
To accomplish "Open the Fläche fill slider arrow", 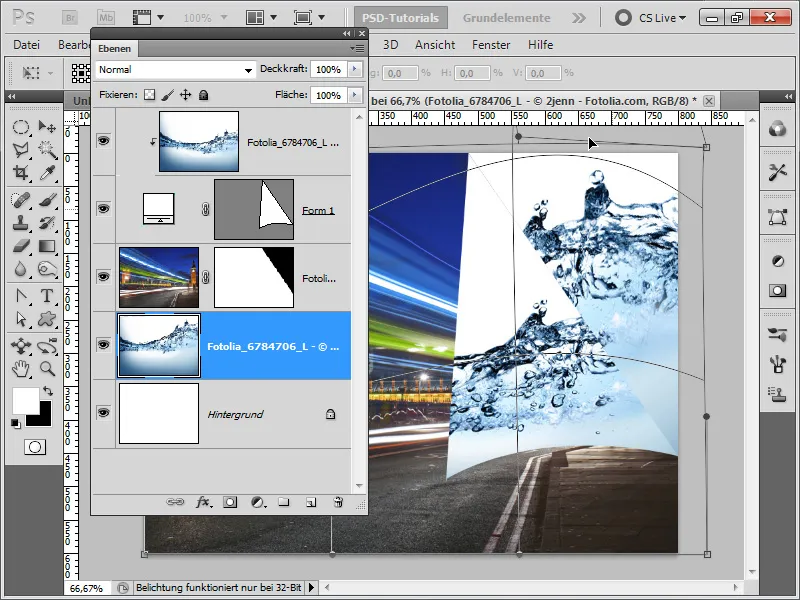I will tap(355, 95).
